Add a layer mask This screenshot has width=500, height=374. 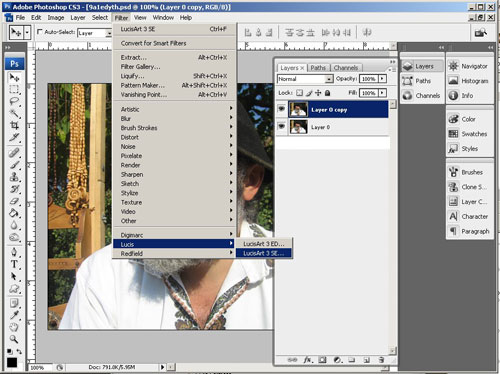322,360
